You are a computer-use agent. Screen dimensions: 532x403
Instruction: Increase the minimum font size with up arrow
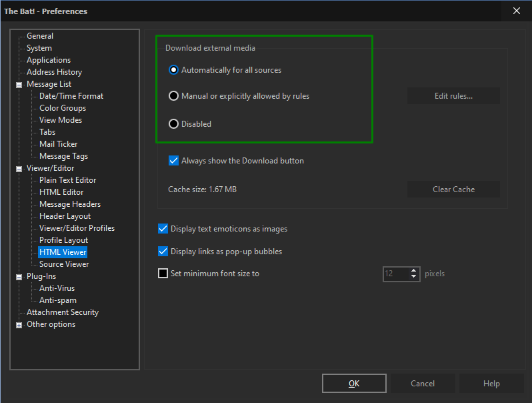click(x=413, y=271)
